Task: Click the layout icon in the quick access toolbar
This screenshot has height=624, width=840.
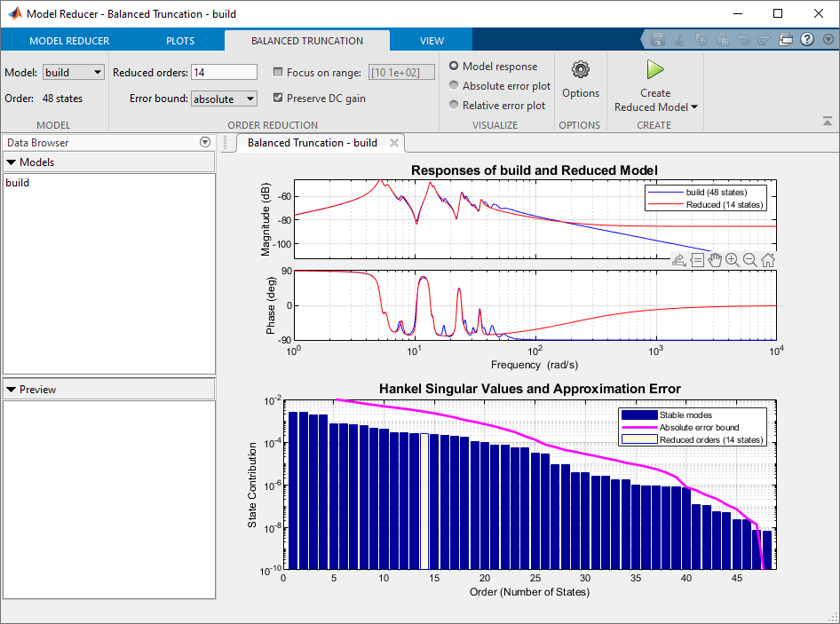Action: pyautogui.click(x=785, y=39)
